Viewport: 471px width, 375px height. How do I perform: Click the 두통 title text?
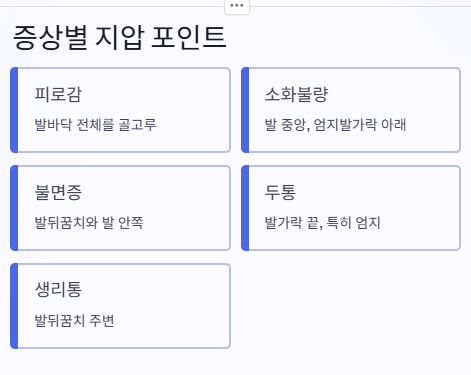280,192
